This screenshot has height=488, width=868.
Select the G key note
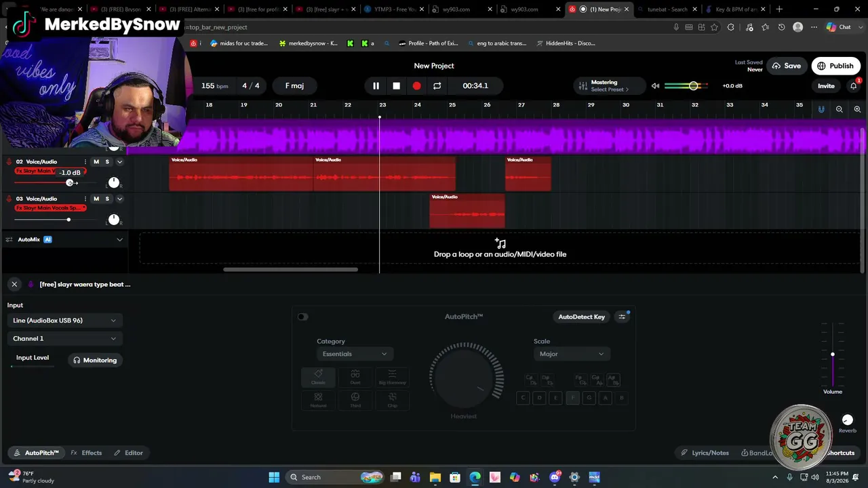click(589, 398)
